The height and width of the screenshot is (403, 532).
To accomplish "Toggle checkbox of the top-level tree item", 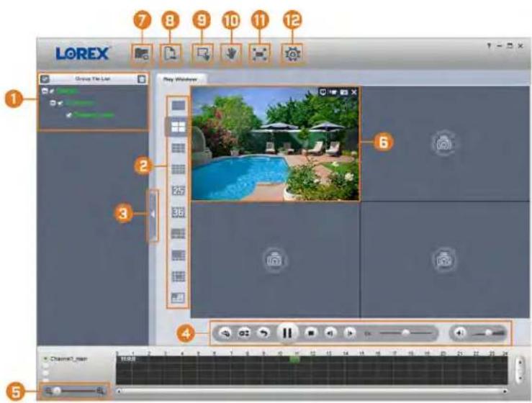I will (52, 91).
